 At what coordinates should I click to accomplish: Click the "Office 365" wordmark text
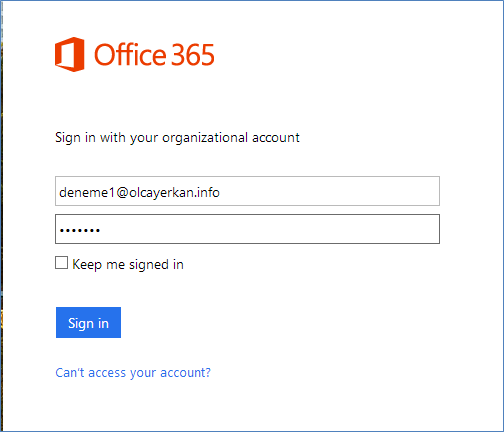click(x=154, y=55)
